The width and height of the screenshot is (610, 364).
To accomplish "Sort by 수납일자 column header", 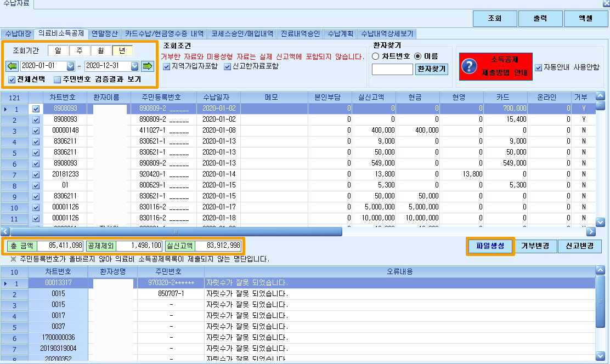I will (x=219, y=97).
